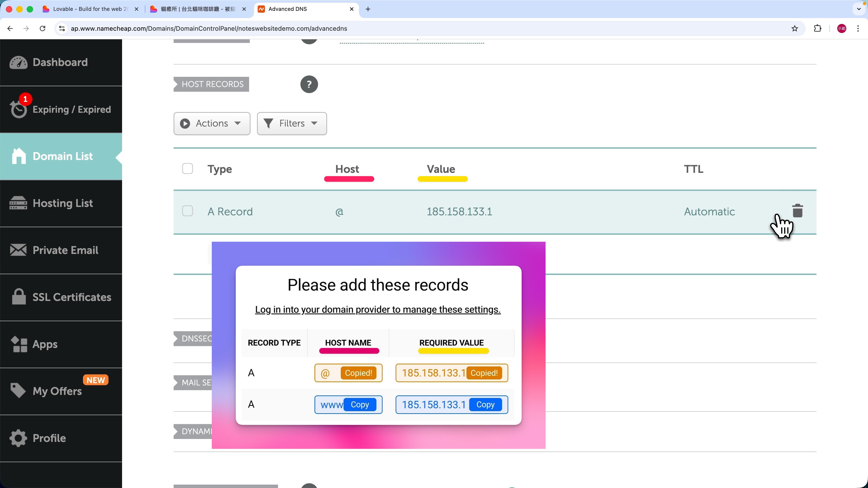Check the select-all records checkbox
Screen dimensions: 868x488
[187, 169]
